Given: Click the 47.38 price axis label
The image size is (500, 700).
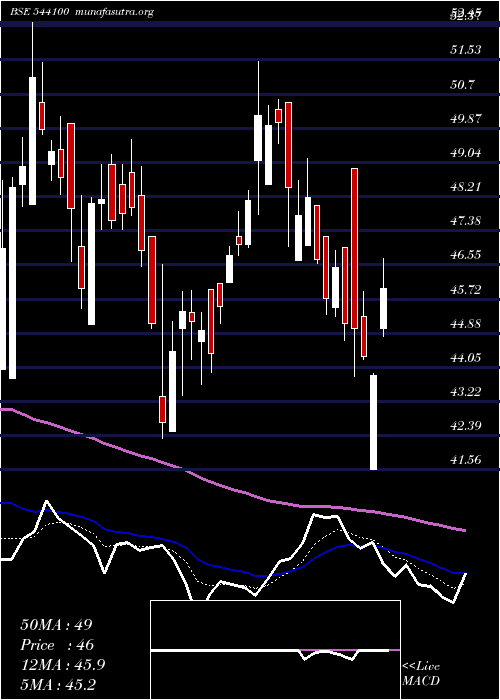Looking at the screenshot, I should pos(466,221).
